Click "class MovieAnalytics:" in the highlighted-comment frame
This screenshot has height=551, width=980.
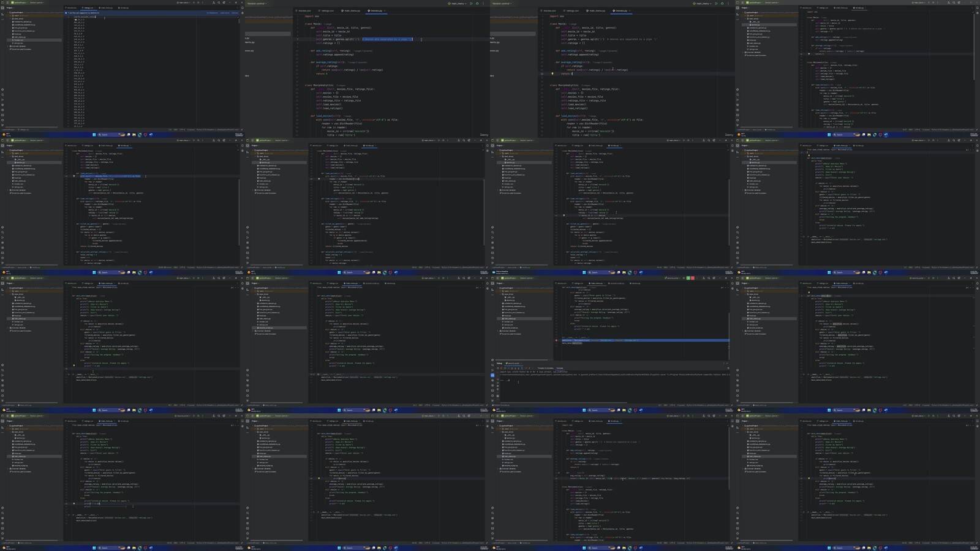point(319,85)
